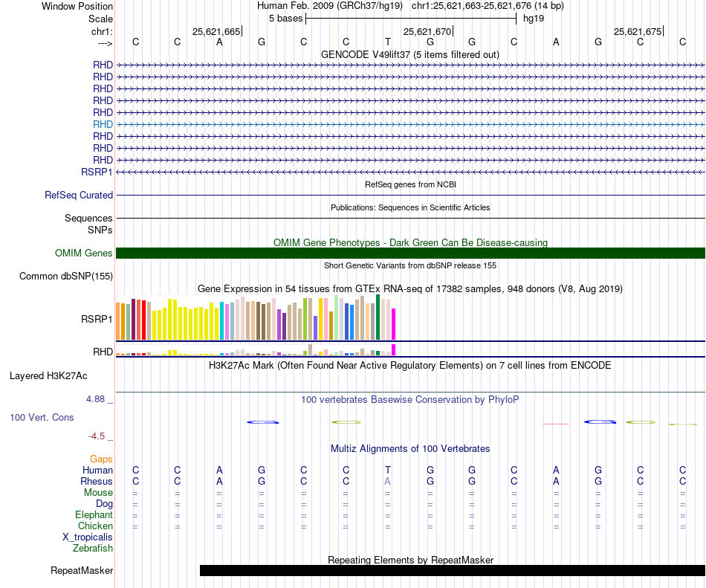Click the orange Gaps label
Viewport: 706px width, 588px height.
[x=101, y=459]
